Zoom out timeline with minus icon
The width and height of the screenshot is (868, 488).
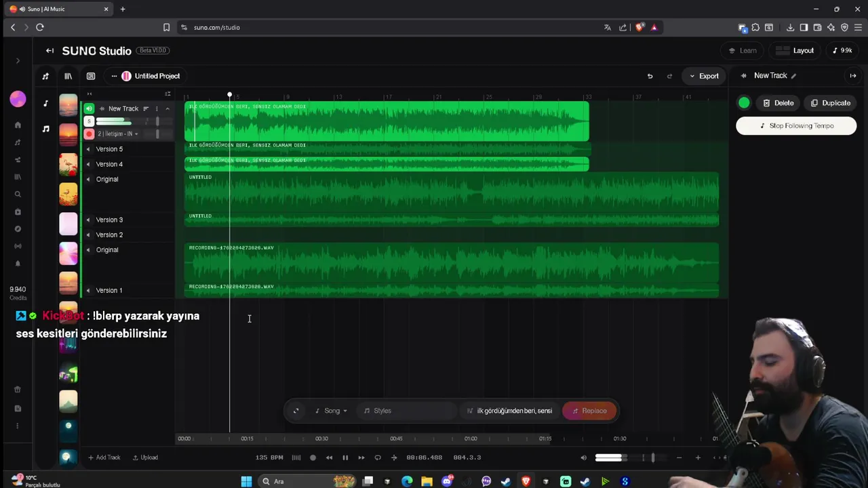point(679,457)
